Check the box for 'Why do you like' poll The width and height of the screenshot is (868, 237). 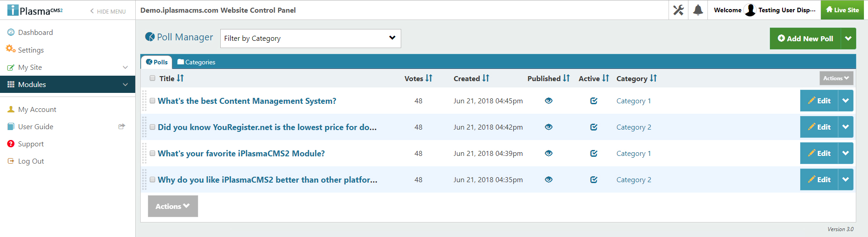point(152,179)
